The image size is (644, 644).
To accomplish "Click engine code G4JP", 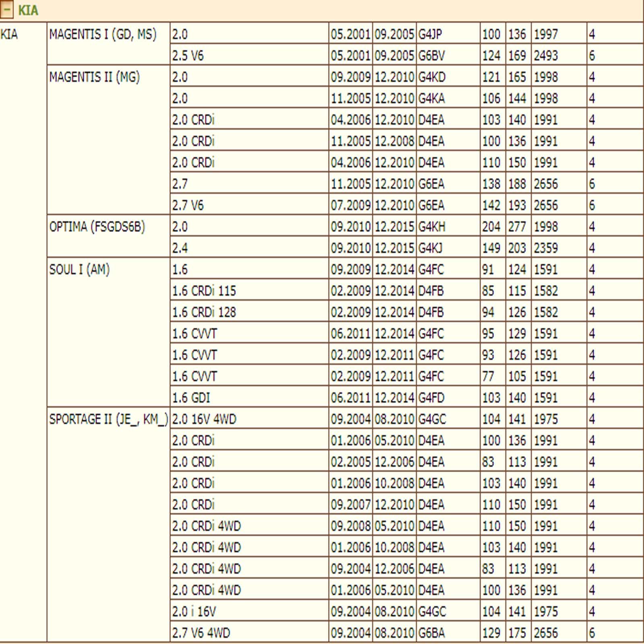I will [430, 34].
